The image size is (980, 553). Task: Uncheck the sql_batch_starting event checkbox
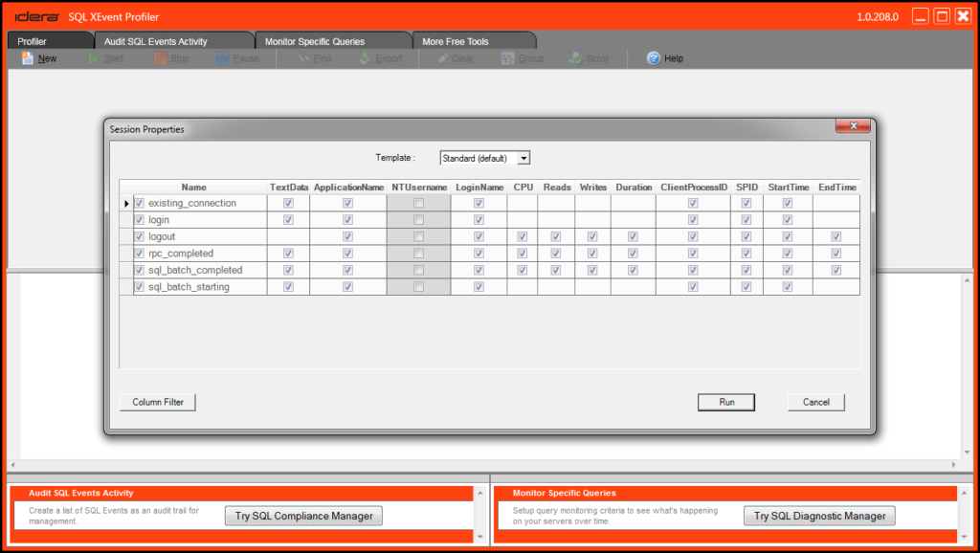click(140, 287)
